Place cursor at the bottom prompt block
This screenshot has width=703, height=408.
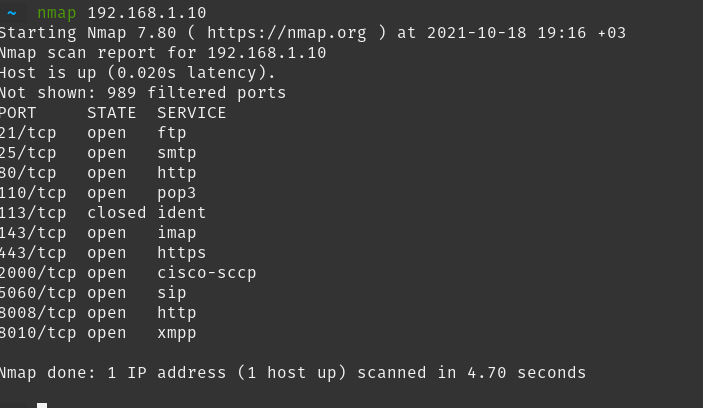(x=42, y=404)
